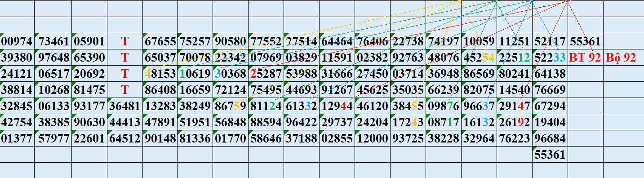Select the 70078 cell

point(195,58)
